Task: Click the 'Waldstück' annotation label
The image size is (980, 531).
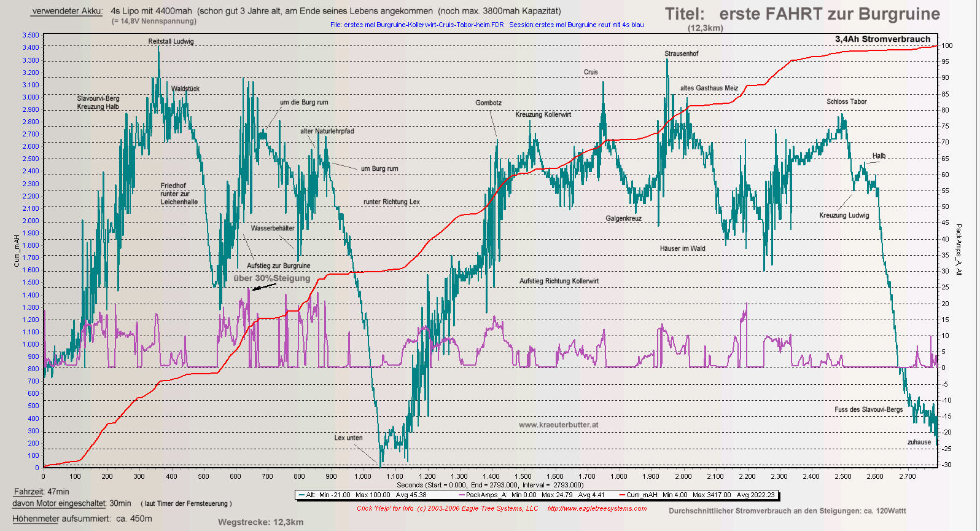Action: (x=185, y=88)
